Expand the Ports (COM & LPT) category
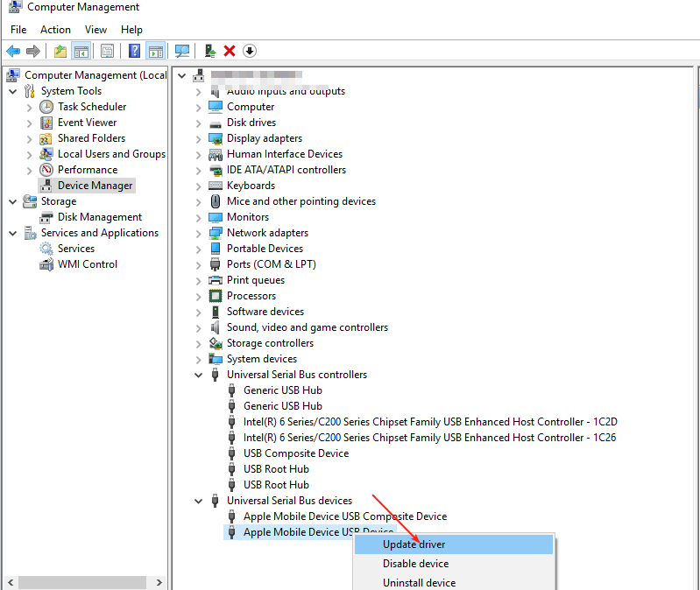The height and width of the screenshot is (590, 700). point(198,265)
